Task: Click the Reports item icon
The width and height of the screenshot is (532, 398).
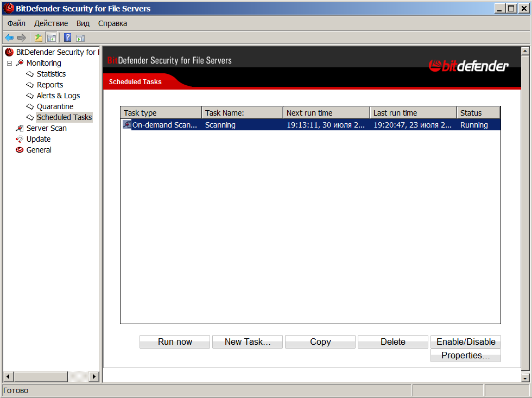Action: (30, 85)
